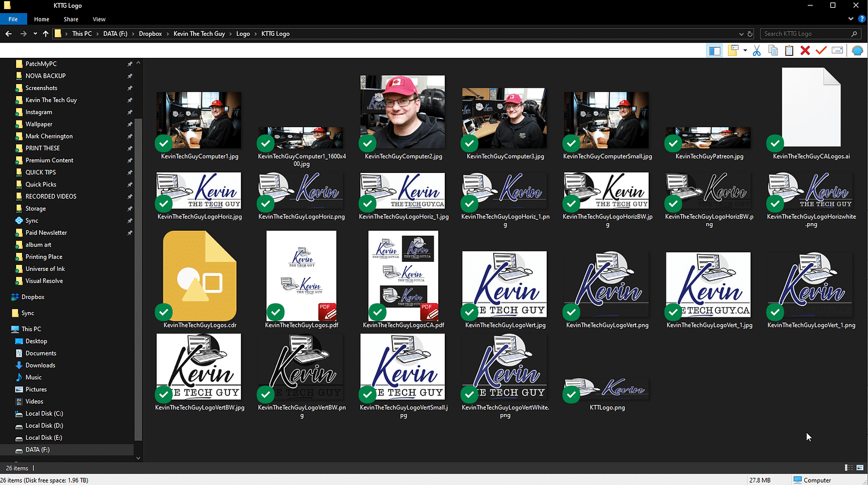Open the View ribbon tab

pos(99,19)
